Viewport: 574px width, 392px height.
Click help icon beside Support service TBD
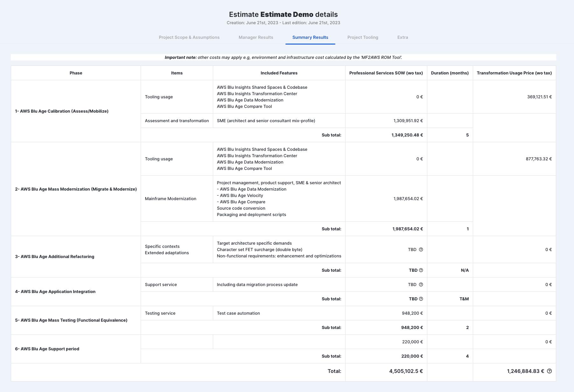421,284
